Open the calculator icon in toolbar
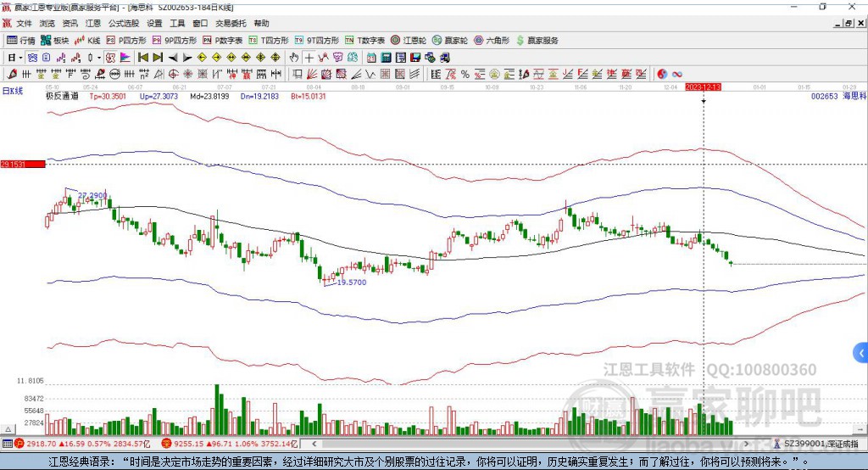868x470 pixels. coord(386,58)
